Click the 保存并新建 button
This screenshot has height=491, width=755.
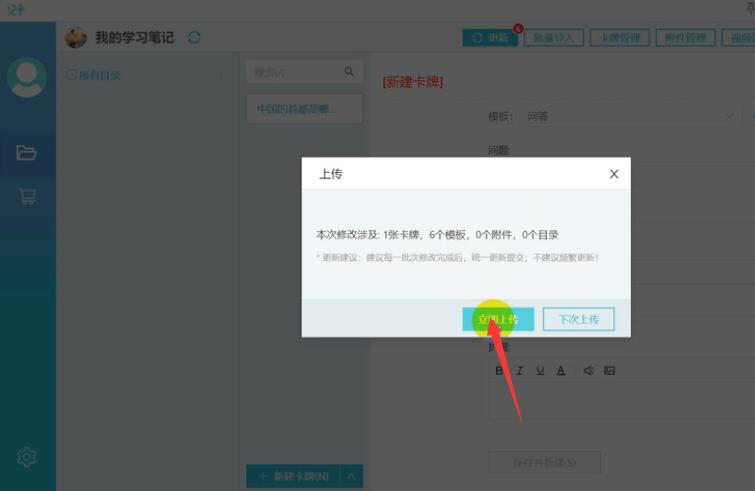[x=545, y=462]
